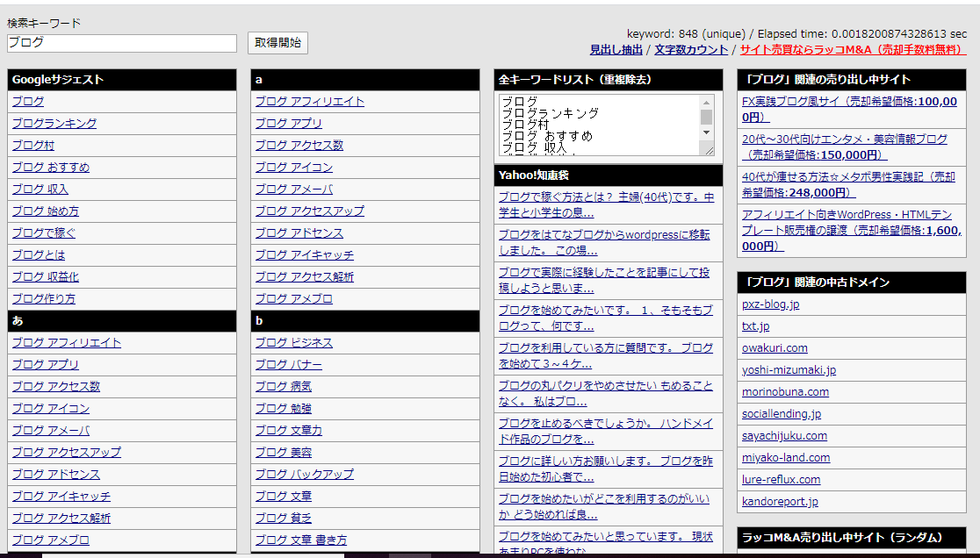Open pxz-blog.jp domain link

click(x=771, y=304)
